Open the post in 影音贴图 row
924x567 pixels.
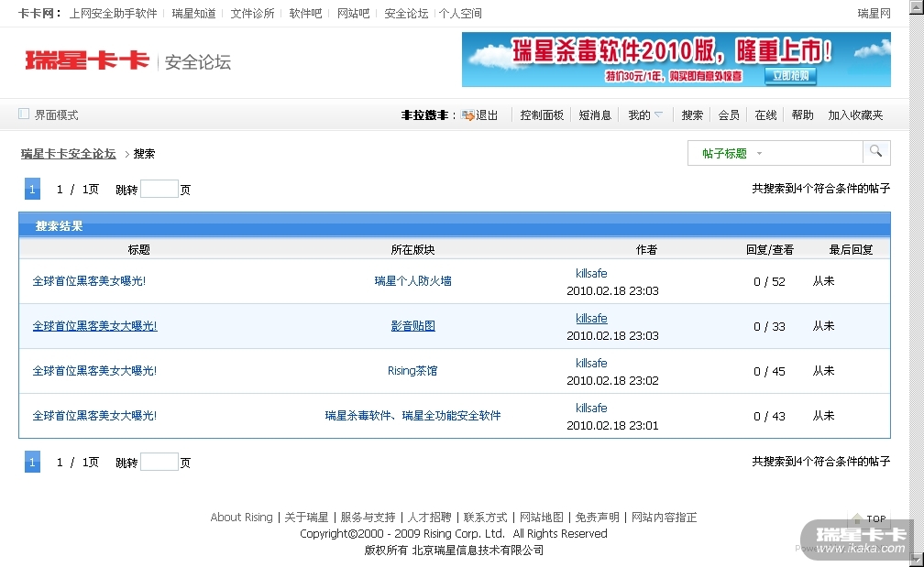pyautogui.click(x=95, y=326)
